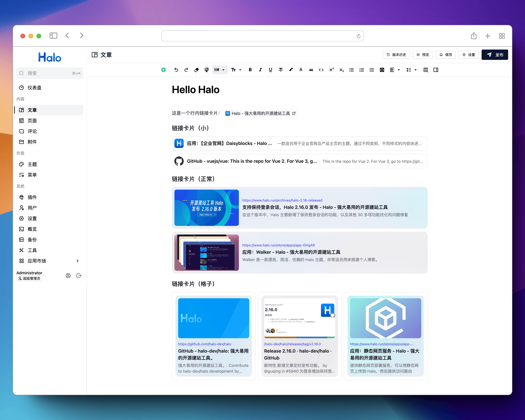Viewport: 525px width, 420px height.
Task: Click the superscript x² icon
Action: [331, 70]
